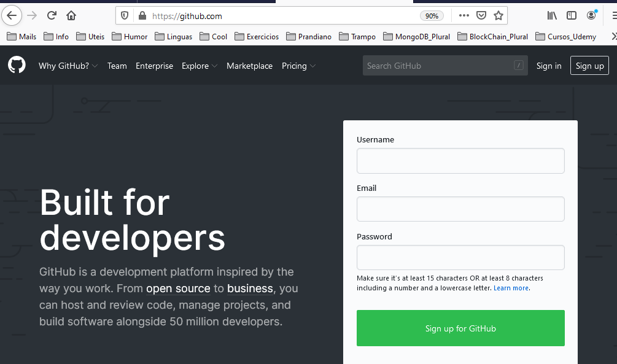Open the tracking protection shield icon
Screen dimensions: 617x364
click(x=125, y=16)
